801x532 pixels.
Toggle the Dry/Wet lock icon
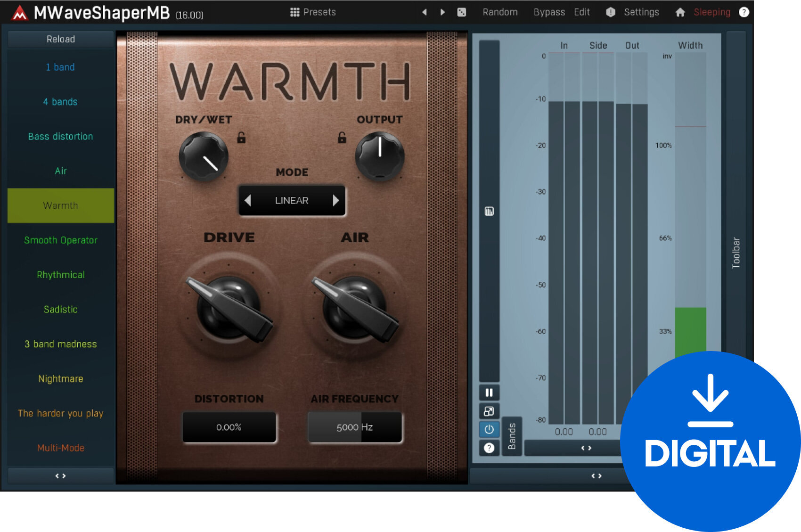click(241, 138)
